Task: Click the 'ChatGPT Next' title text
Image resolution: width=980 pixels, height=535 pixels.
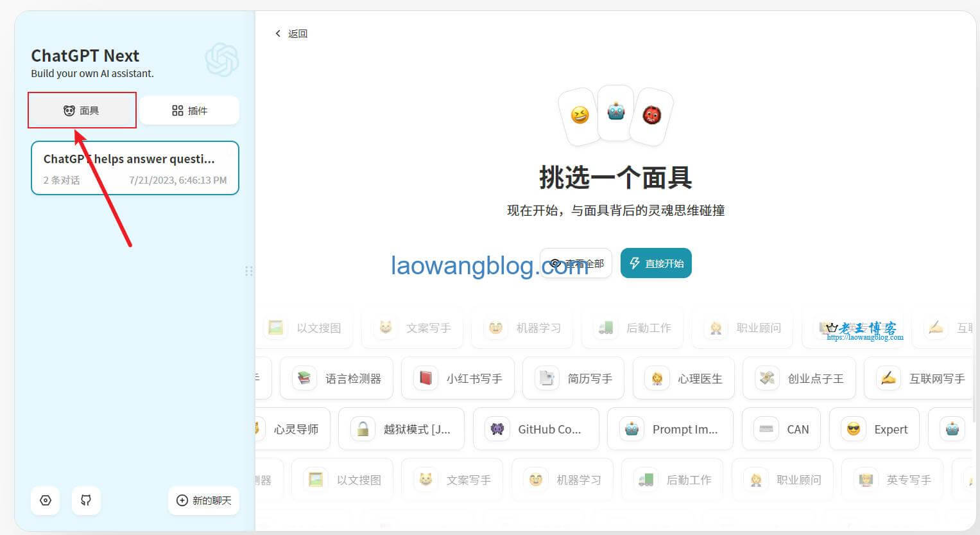Action: [x=85, y=55]
